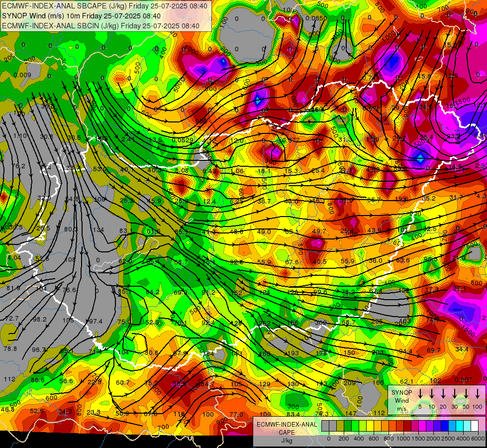Click the map value '0.007'
Image resolution: width=487 pixels, height=448 pixels.
click(464, 380)
